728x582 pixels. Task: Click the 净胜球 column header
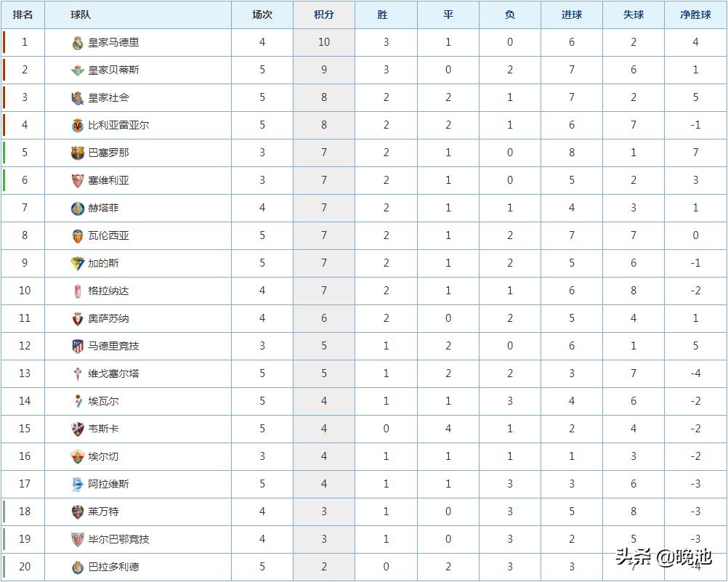click(x=695, y=15)
